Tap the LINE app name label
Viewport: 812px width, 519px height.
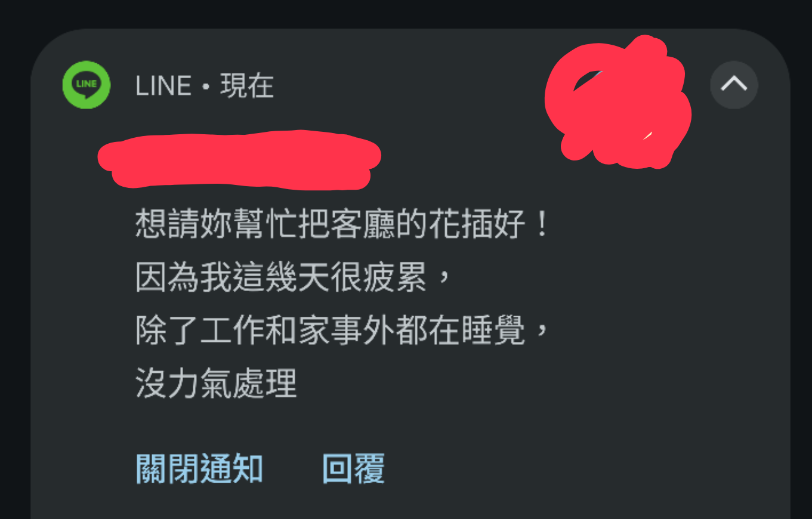point(163,86)
